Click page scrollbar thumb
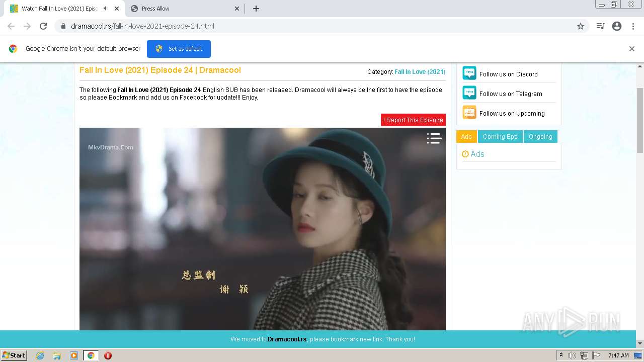This screenshot has width=644, height=362. tap(640, 120)
